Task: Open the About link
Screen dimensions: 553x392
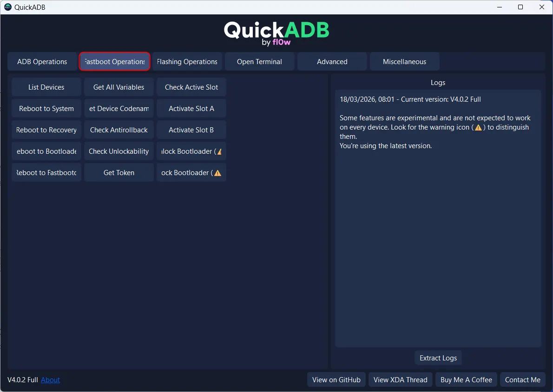Action: (x=50, y=380)
